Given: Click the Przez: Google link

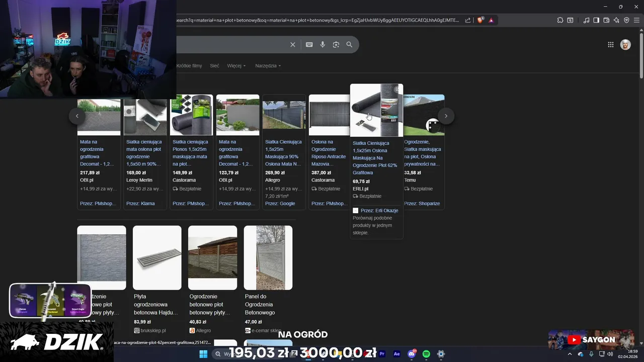Looking at the screenshot, I should 280,204.
